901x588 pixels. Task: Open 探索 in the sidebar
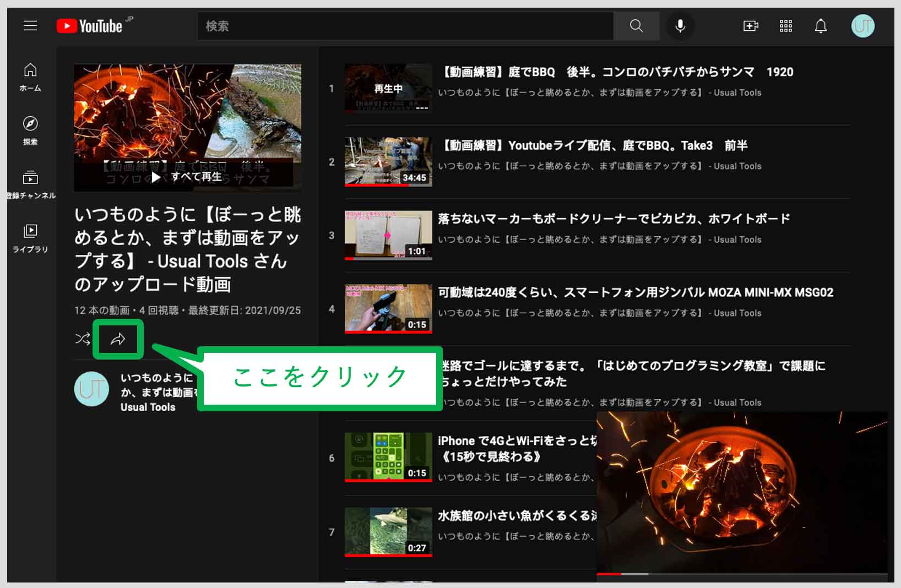pyautogui.click(x=30, y=130)
